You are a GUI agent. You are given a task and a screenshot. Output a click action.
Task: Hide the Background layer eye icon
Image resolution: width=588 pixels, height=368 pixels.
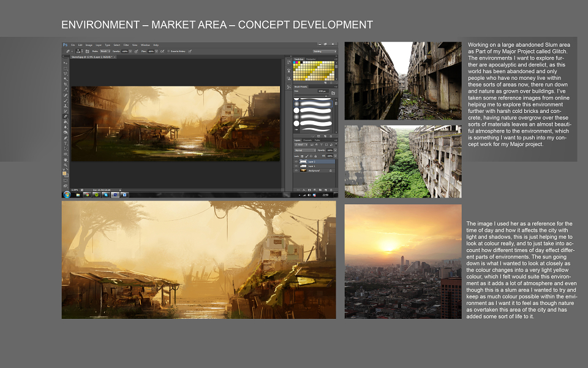point(296,171)
